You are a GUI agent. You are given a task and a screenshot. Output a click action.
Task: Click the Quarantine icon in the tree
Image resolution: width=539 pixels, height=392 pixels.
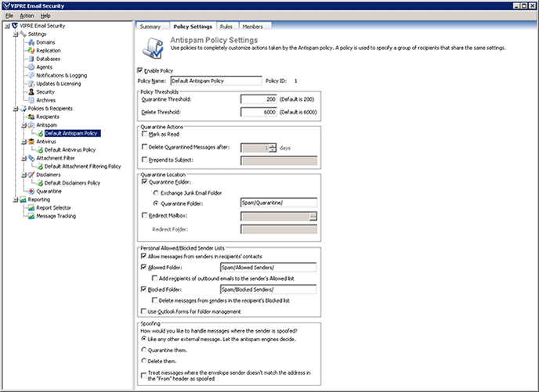pyautogui.click(x=31, y=191)
